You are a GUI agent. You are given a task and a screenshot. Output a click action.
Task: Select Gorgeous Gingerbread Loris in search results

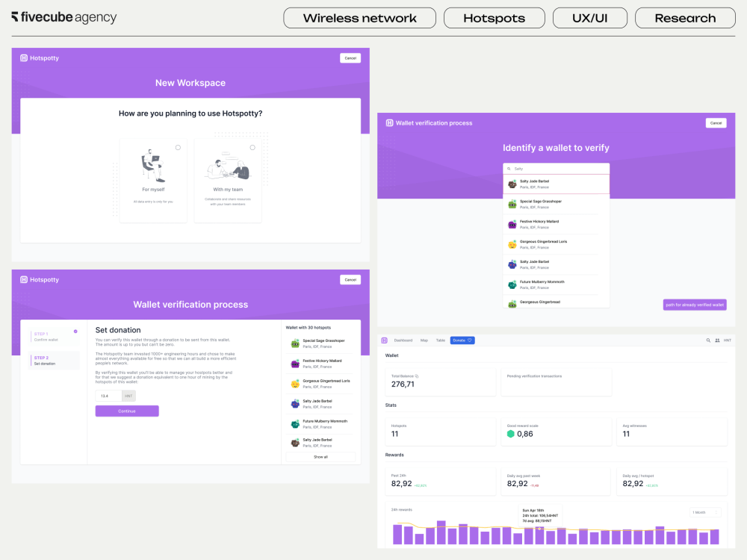point(556,244)
